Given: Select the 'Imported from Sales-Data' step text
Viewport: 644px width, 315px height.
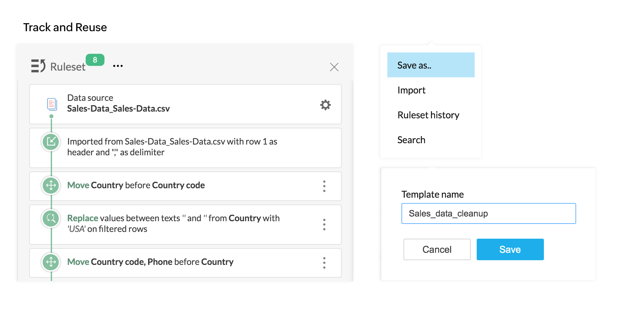Looking at the screenshot, I should (172, 147).
